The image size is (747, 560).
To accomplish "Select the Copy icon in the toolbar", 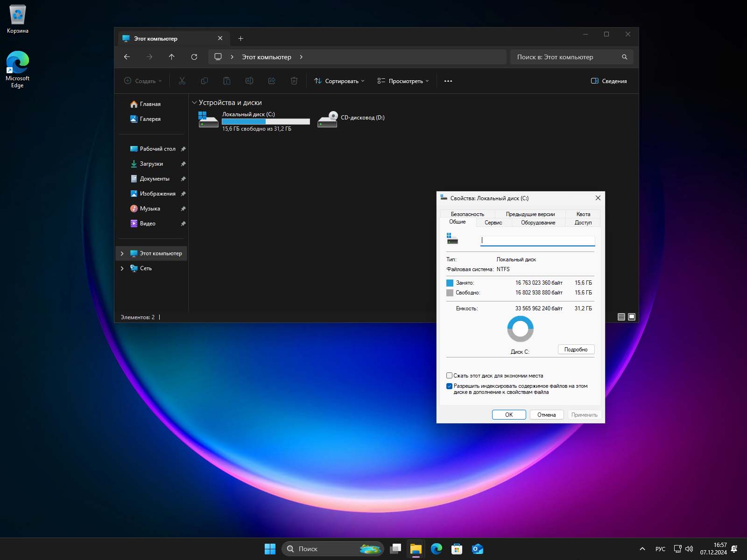I will 204,81.
